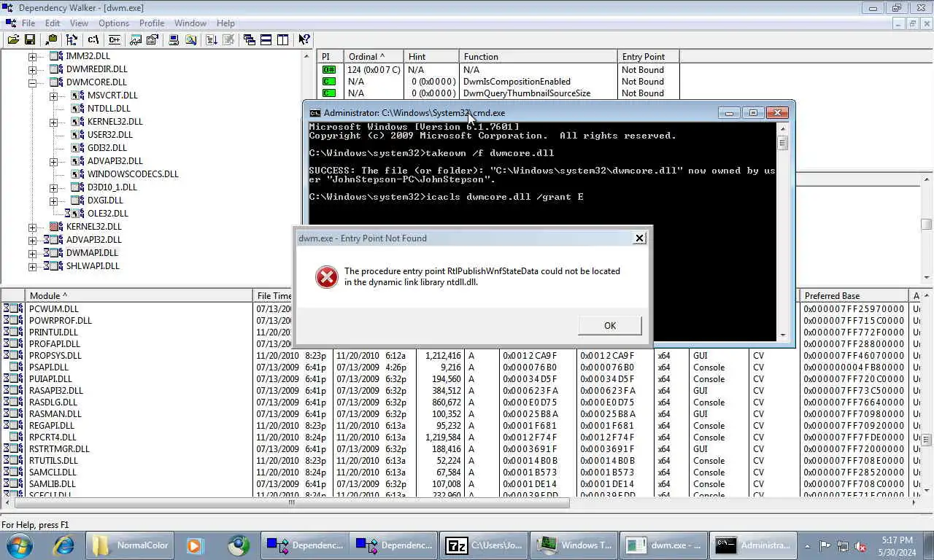Click the Open file toolbar icon
The width and height of the screenshot is (934, 560).
click(13, 39)
